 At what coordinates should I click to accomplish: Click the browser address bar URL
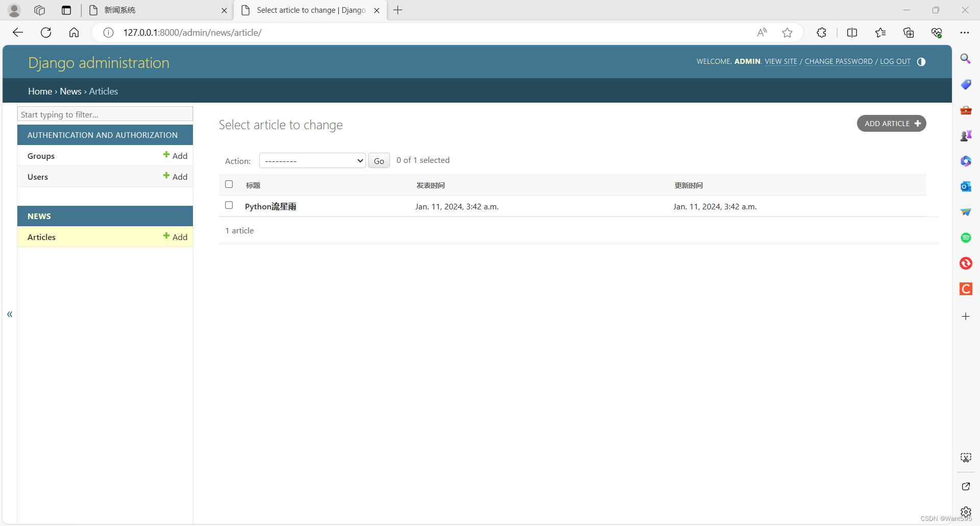(x=192, y=33)
